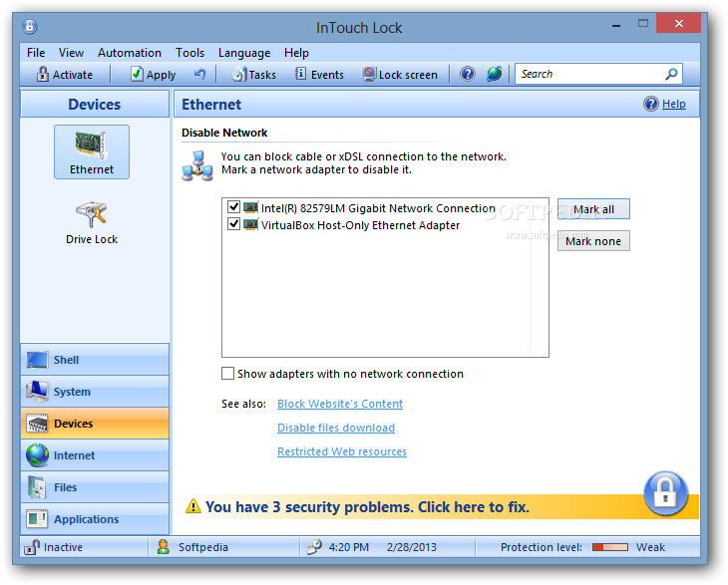Open the File menu
The width and height of the screenshot is (728, 585).
point(36,53)
